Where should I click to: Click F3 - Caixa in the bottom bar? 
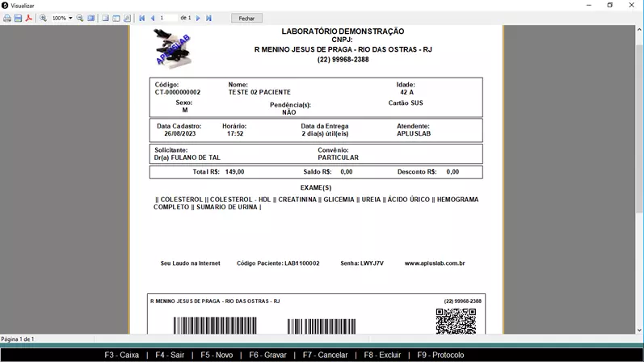pyautogui.click(x=122, y=355)
